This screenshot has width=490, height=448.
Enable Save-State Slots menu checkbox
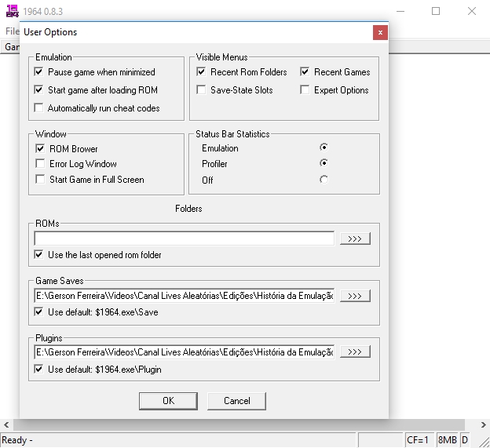201,90
